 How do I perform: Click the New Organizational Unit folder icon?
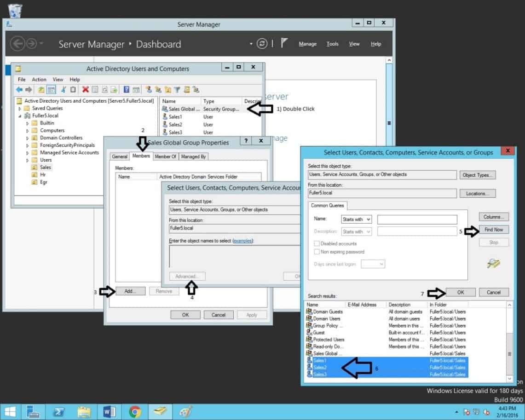(168, 89)
